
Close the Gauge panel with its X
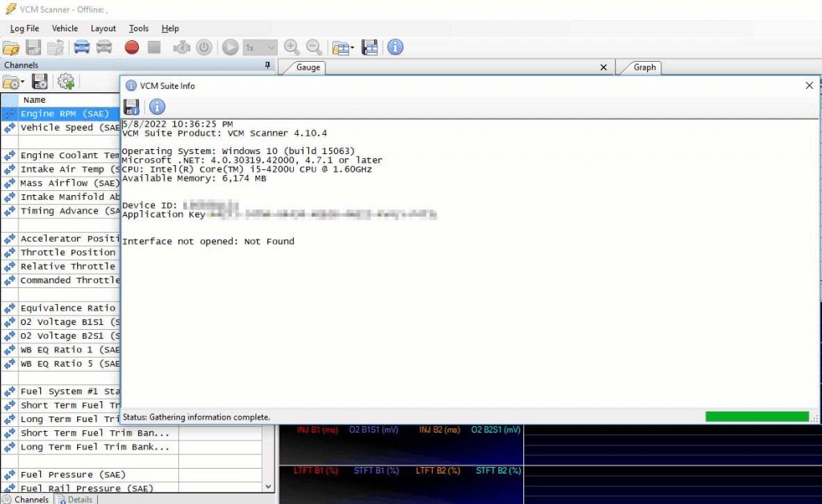(x=604, y=67)
